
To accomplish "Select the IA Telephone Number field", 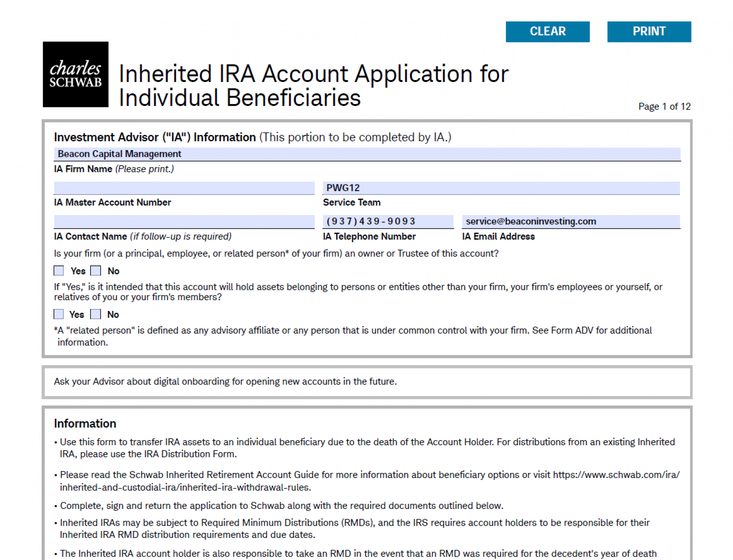I will [388, 222].
